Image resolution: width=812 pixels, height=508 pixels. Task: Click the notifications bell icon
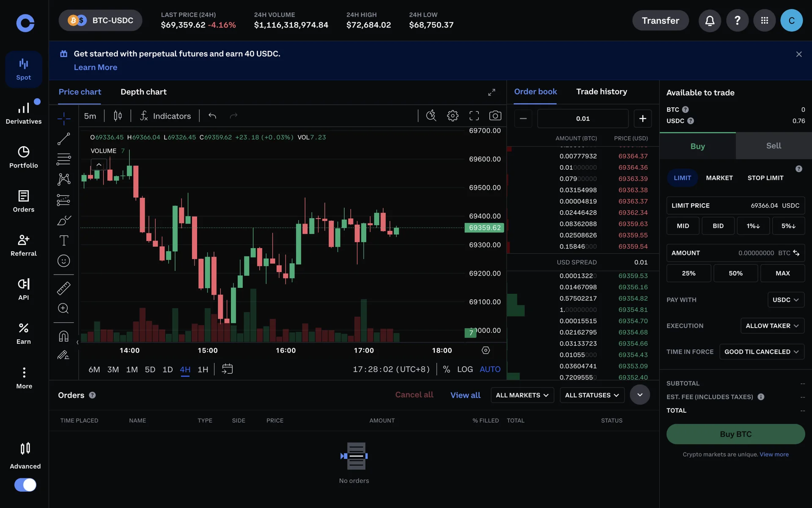(x=710, y=20)
